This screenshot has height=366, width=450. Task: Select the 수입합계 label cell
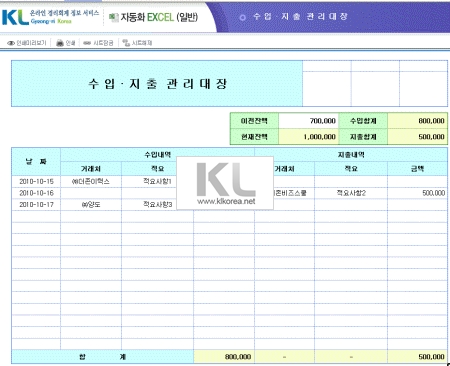click(x=363, y=121)
